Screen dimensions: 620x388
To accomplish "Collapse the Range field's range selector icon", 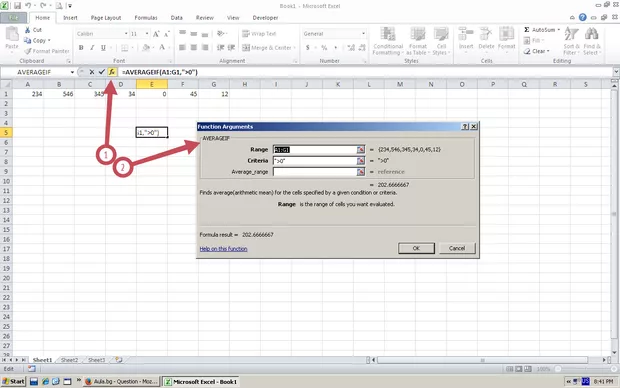I will pyautogui.click(x=360, y=150).
